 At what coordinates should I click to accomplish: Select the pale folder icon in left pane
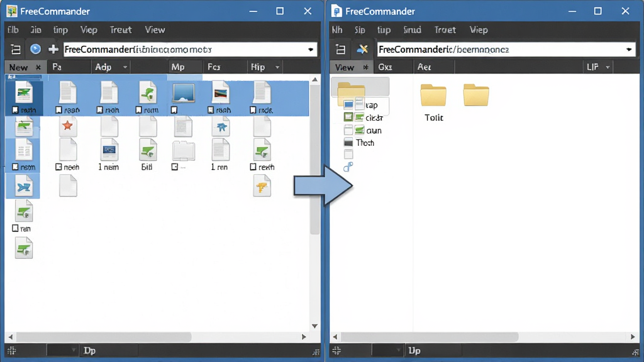(184, 151)
